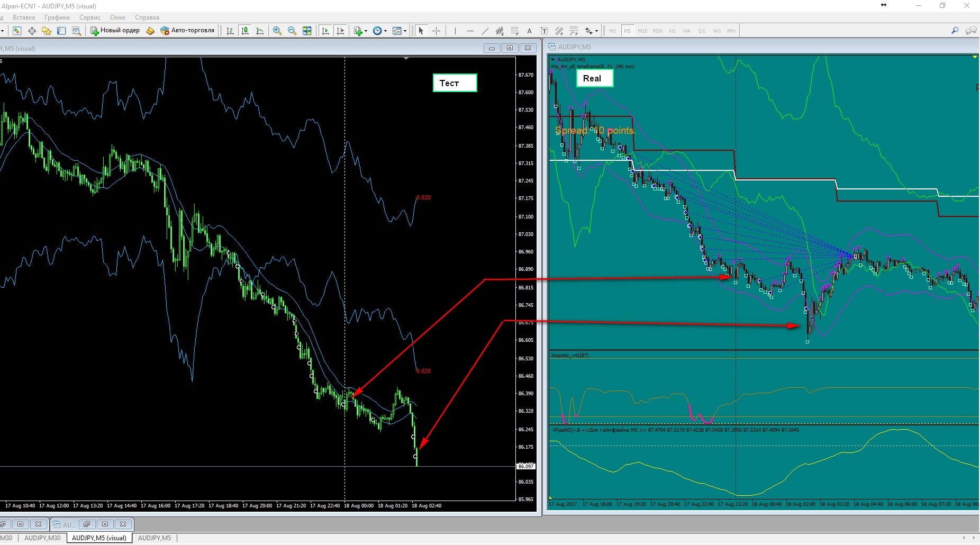Select the Fibonacci fan tool

coord(574,31)
